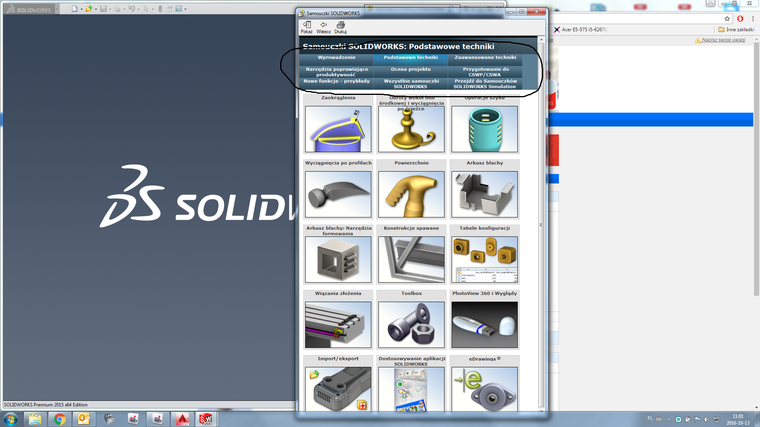The width and height of the screenshot is (760, 427).
Task: Open dropdown arrow next to Save icon
Action: (110, 9)
